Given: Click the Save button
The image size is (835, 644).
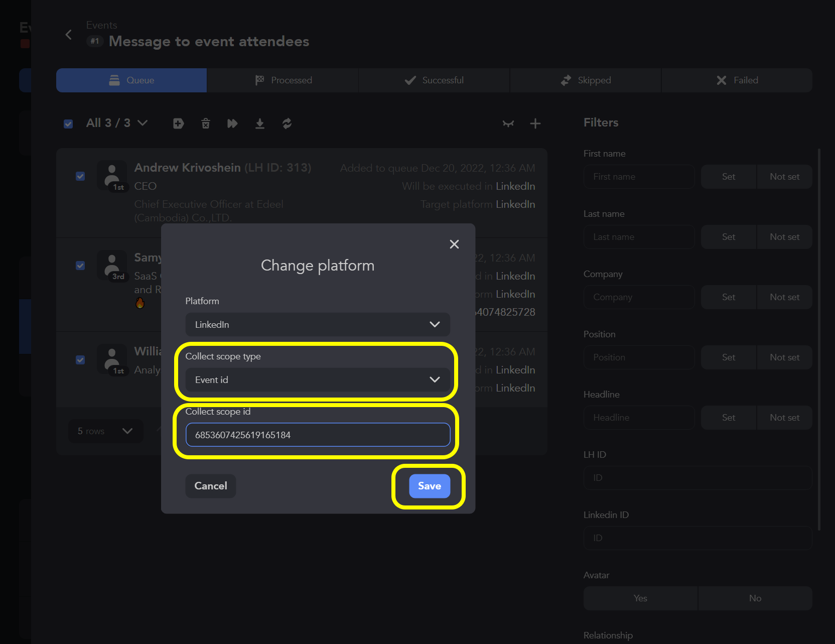Looking at the screenshot, I should pos(430,486).
